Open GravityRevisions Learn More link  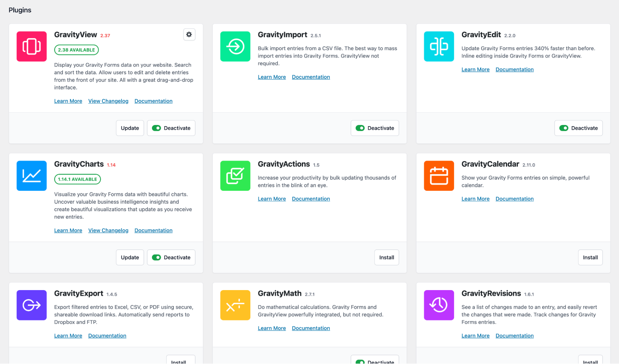pos(476,336)
